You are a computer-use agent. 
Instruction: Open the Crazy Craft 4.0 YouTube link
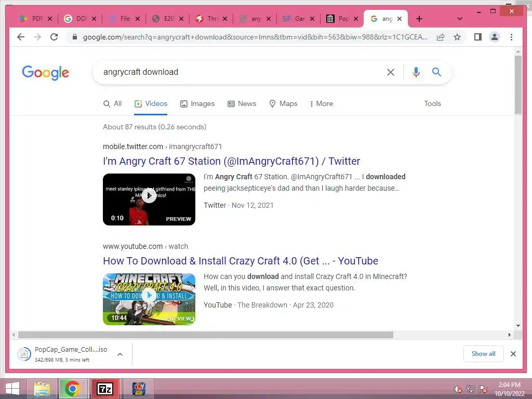point(240,261)
